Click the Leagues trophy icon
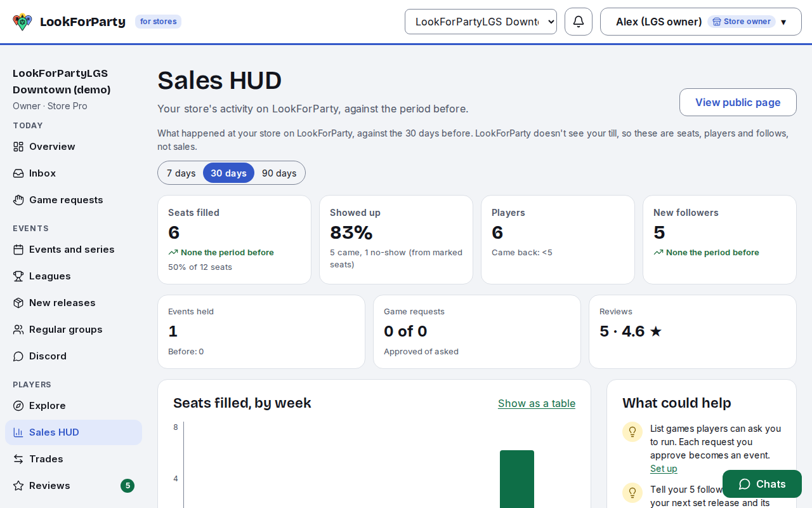This screenshot has width=812, height=508. 18,276
